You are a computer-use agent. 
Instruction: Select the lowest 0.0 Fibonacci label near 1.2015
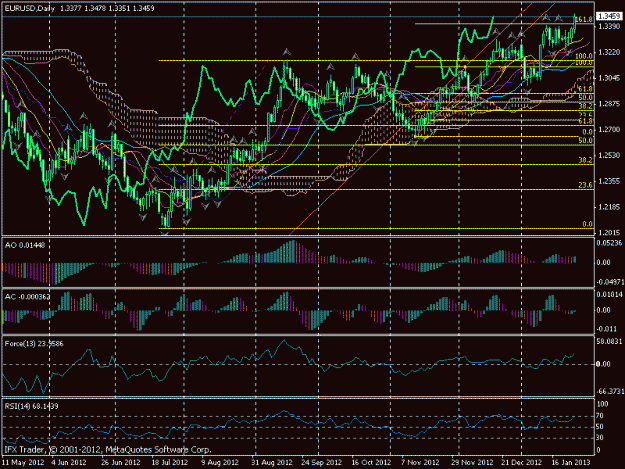587,224
